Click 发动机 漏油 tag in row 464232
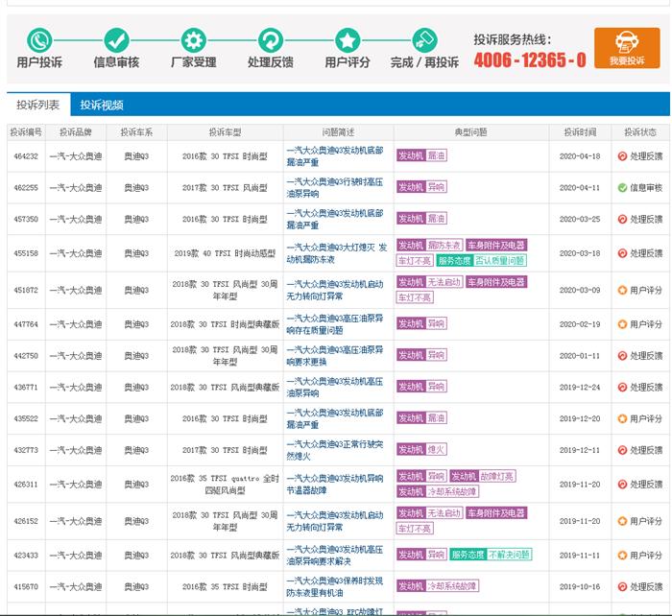Screen dimensions: 672x616 pos(421,155)
